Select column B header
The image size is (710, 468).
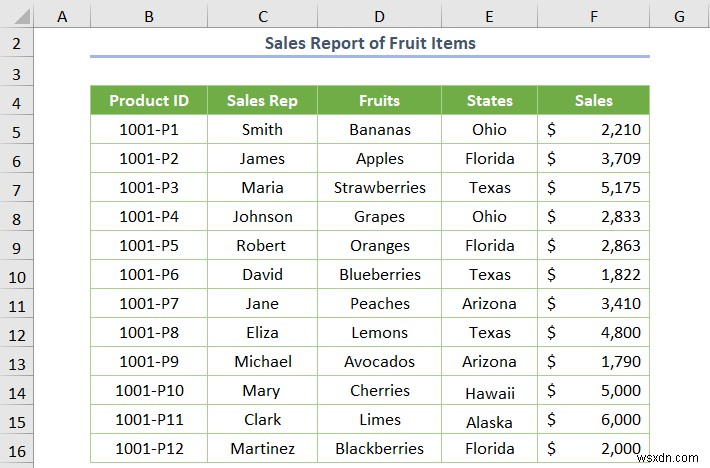pos(148,16)
